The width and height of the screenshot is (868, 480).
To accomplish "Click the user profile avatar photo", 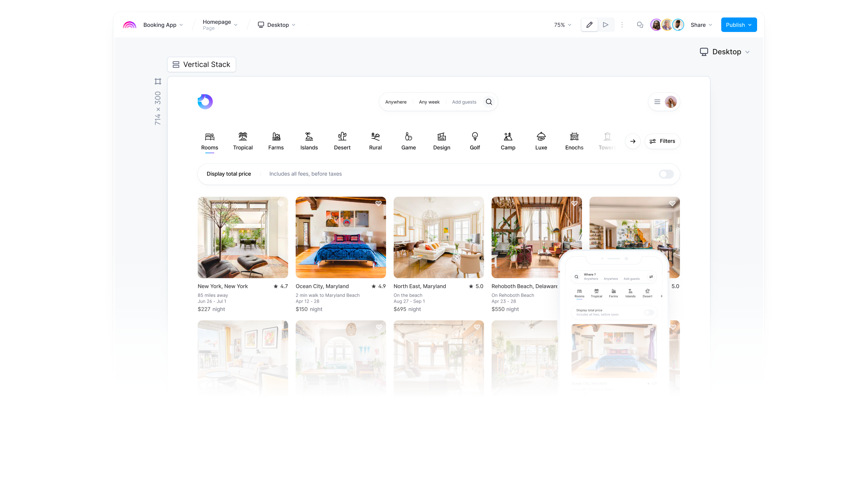I will (x=671, y=102).
